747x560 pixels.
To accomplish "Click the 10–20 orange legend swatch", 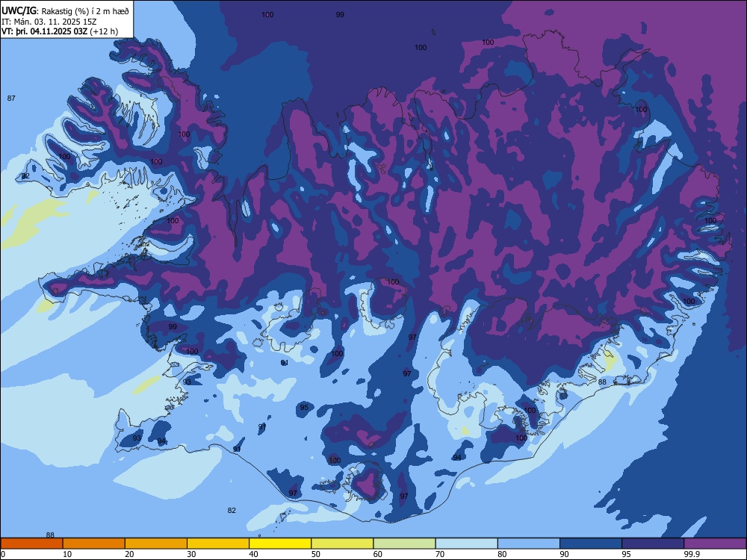I will tap(94, 544).
